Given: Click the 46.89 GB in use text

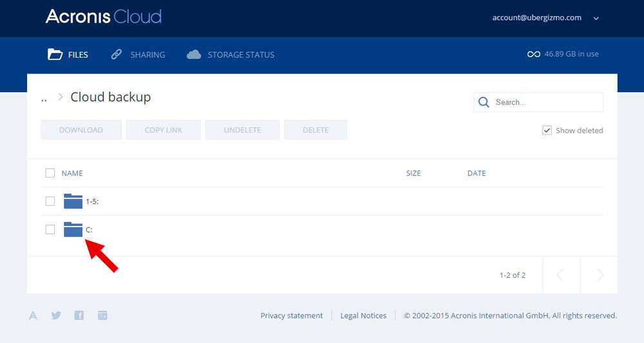Looking at the screenshot, I should (x=571, y=54).
